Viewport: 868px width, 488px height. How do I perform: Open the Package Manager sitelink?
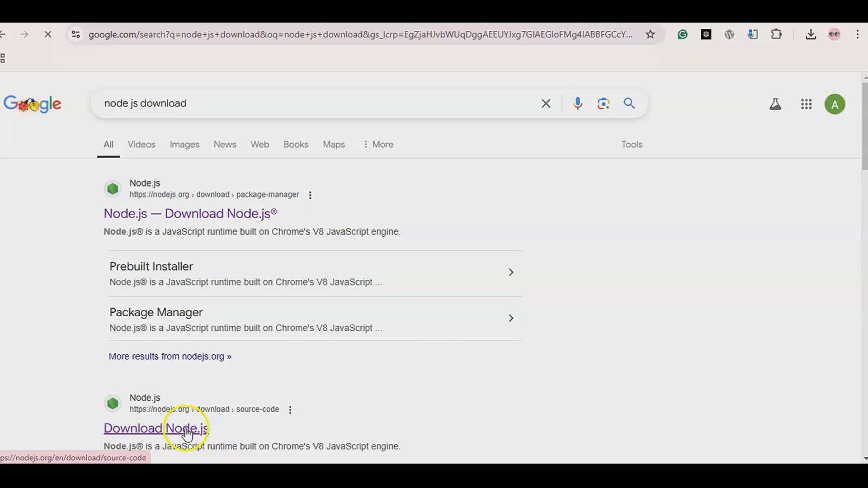pos(156,313)
